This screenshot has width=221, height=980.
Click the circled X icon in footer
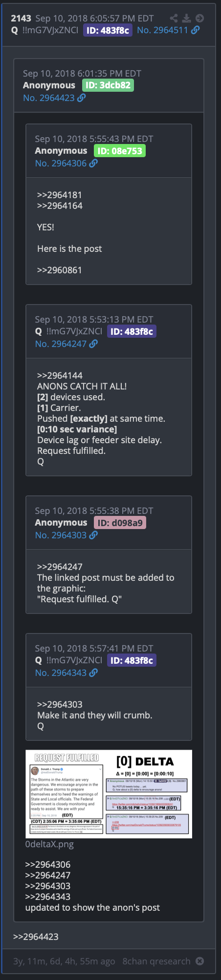tap(199, 961)
